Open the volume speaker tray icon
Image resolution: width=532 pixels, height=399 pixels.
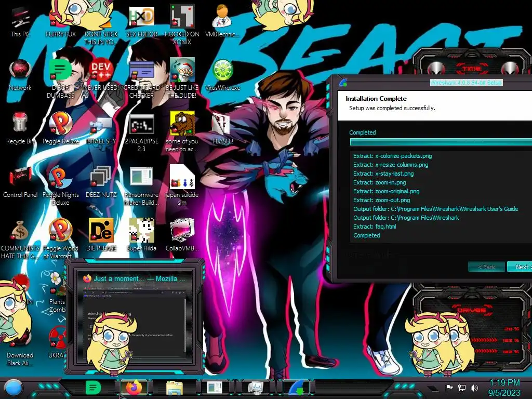[474, 388]
